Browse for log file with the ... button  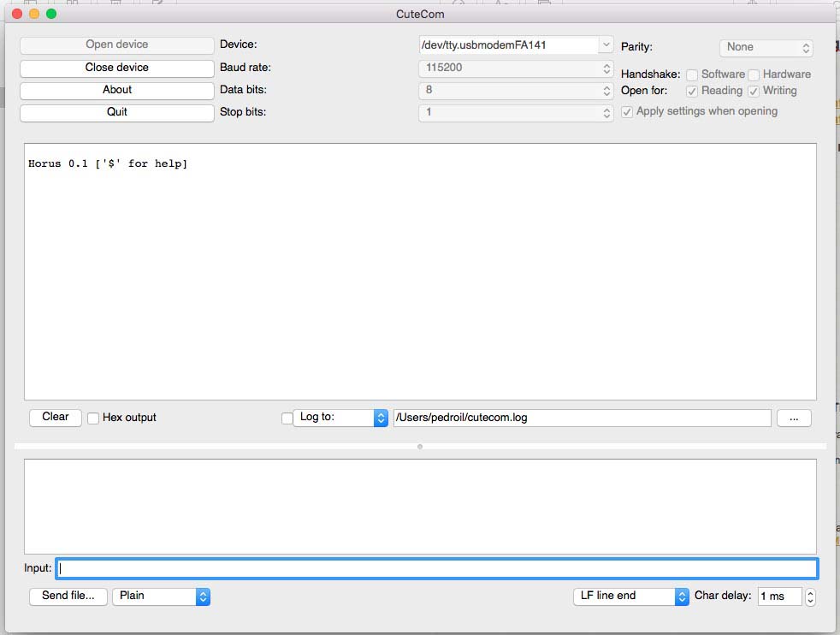pyautogui.click(x=794, y=418)
